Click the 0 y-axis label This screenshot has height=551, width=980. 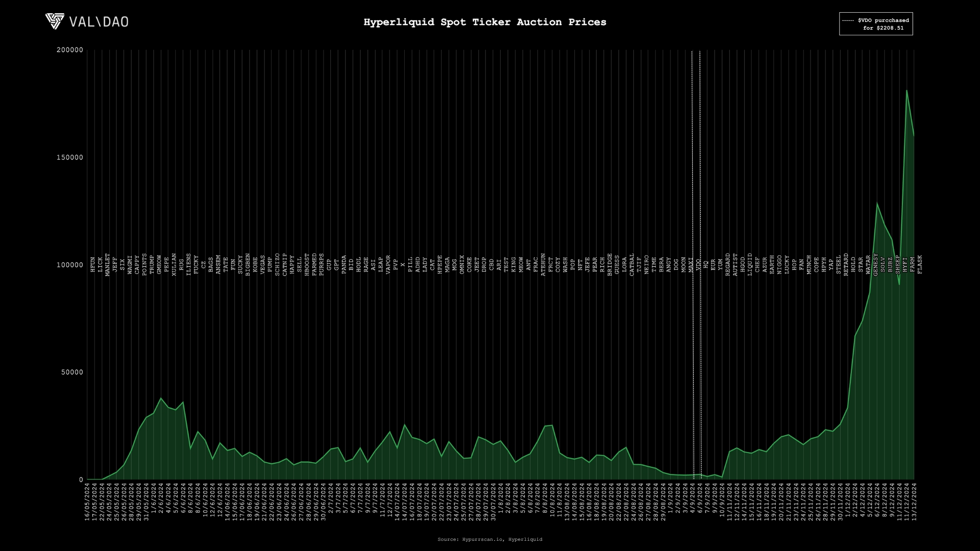pyautogui.click(x=81, y=480)
